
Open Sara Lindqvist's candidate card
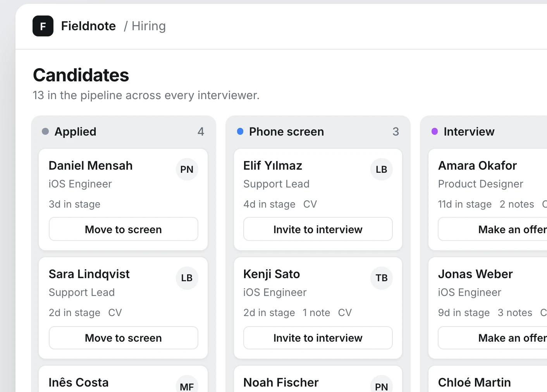coord(123,308)
